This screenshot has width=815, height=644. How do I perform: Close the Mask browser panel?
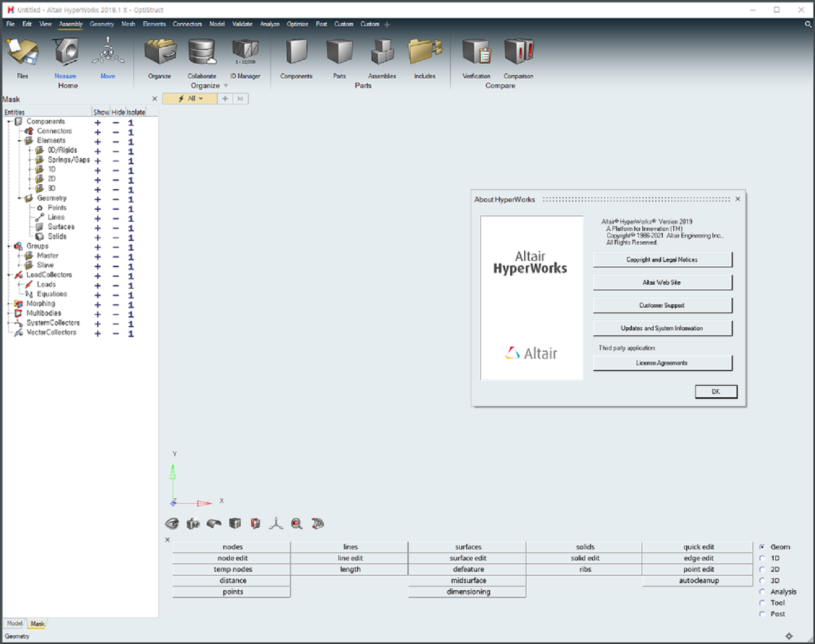[155, 99]
